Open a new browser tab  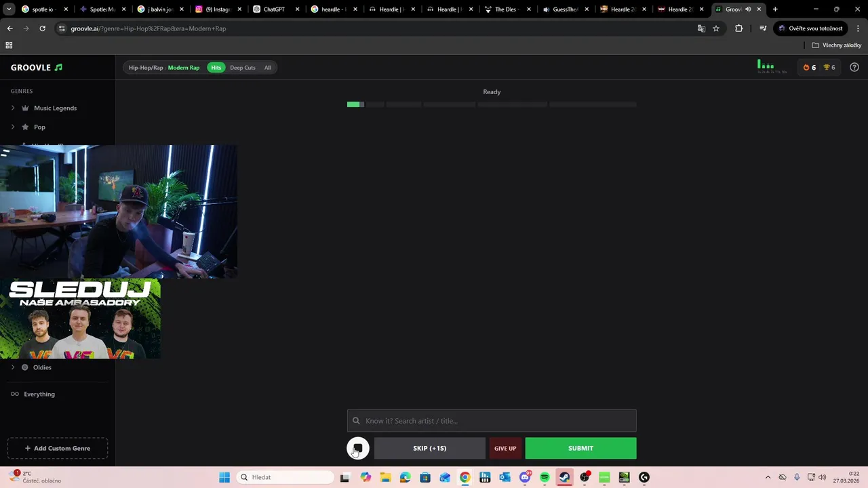tap(775, 9)
